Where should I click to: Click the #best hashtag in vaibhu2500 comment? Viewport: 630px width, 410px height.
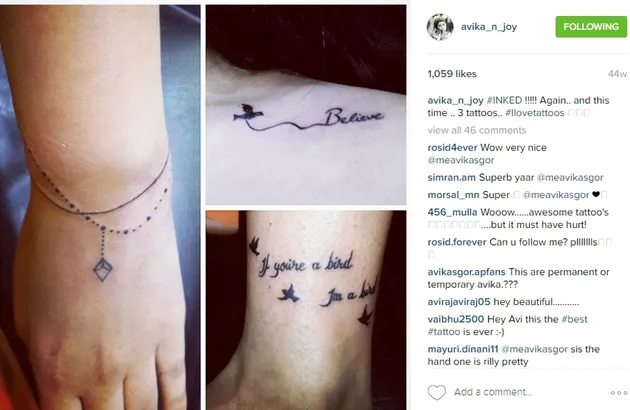574,319
